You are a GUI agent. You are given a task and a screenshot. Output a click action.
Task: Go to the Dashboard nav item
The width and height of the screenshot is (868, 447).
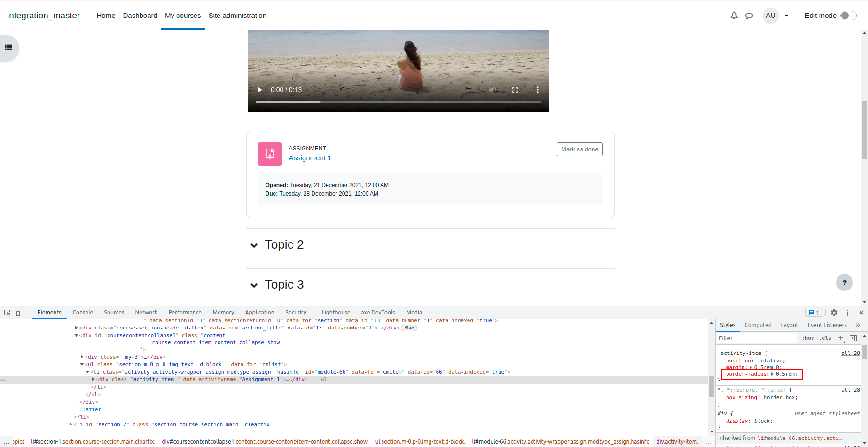coord(140,16)
